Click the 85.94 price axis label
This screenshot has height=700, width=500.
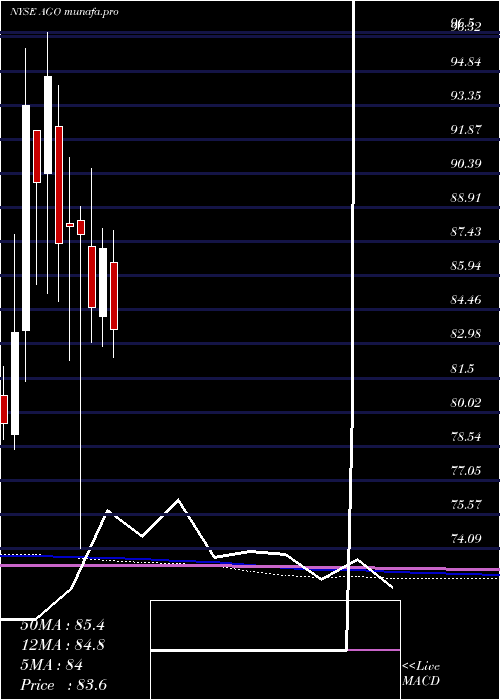pos(466,266)
